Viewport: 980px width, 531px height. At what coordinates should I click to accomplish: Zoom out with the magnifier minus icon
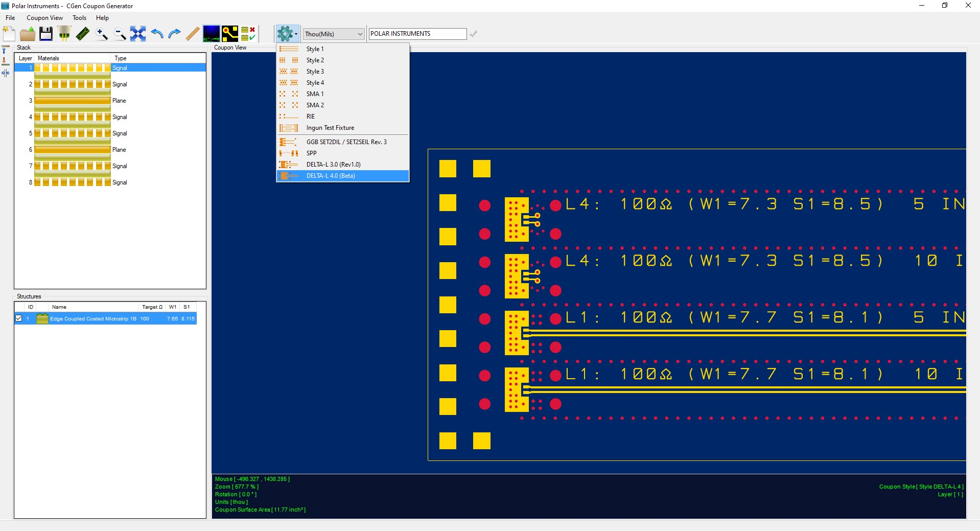pyautogui.click(x=120, y=34)
